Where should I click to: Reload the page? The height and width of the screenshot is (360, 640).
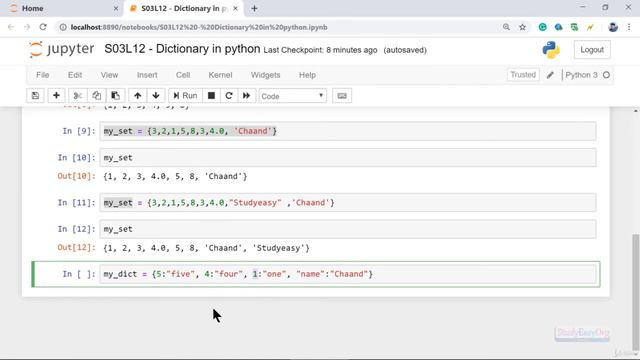(43, 27)
